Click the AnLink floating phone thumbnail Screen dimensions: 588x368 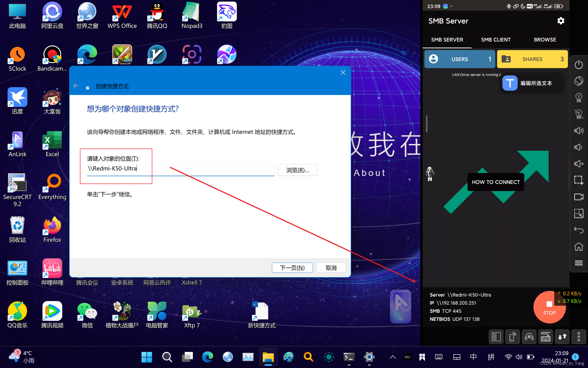pyautogui.click(x=400, y=307)
